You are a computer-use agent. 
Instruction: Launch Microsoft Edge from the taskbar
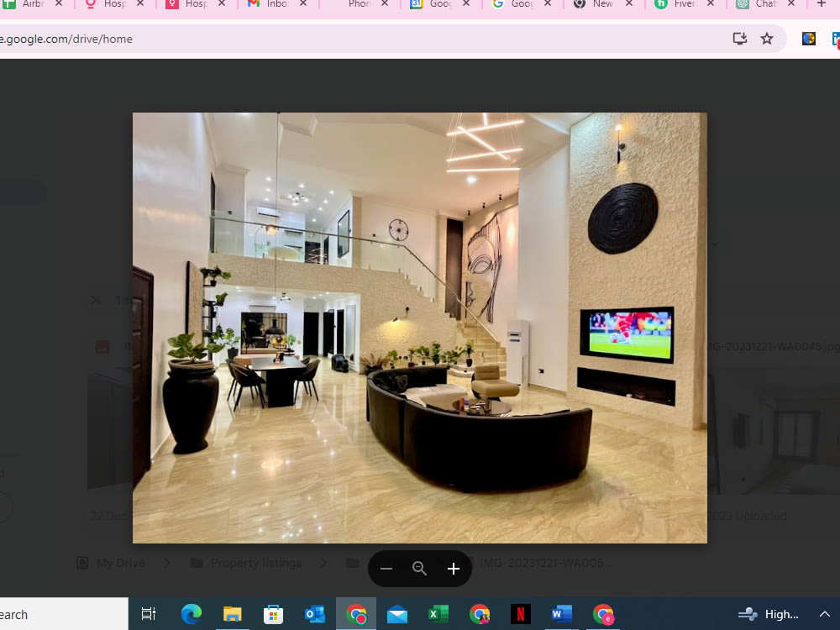click(191, 614)
